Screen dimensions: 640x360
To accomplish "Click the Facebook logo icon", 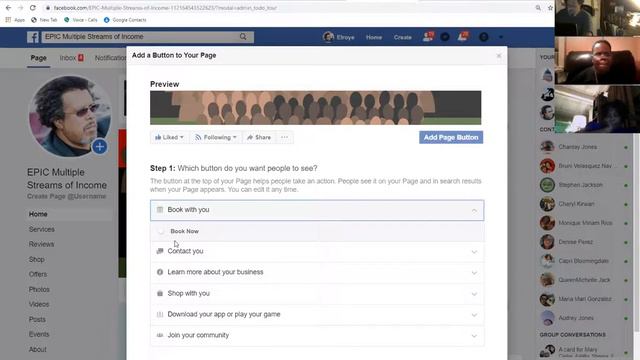I will pyautogui.click(x=33, y=37).
